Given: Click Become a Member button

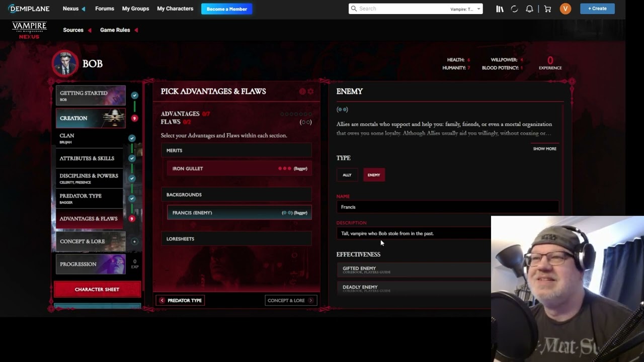Looking at the screenshot, I should tap(226, 9).
